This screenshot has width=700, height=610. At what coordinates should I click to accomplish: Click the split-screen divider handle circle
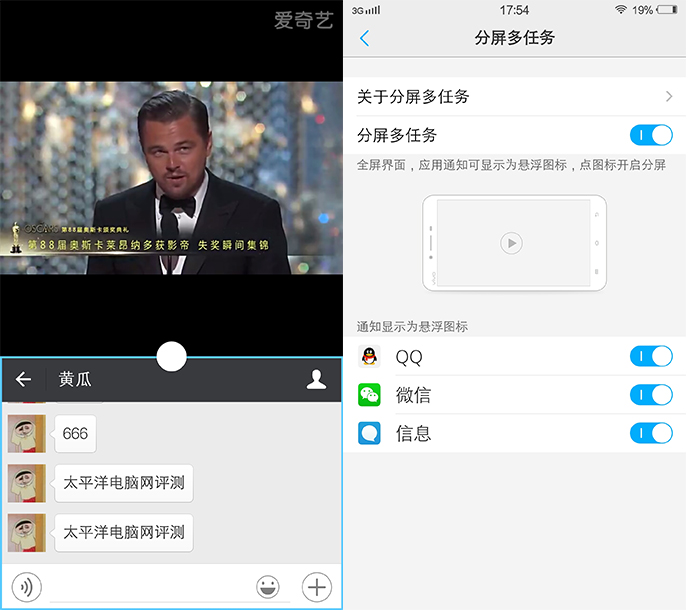(x=172, y=356)
